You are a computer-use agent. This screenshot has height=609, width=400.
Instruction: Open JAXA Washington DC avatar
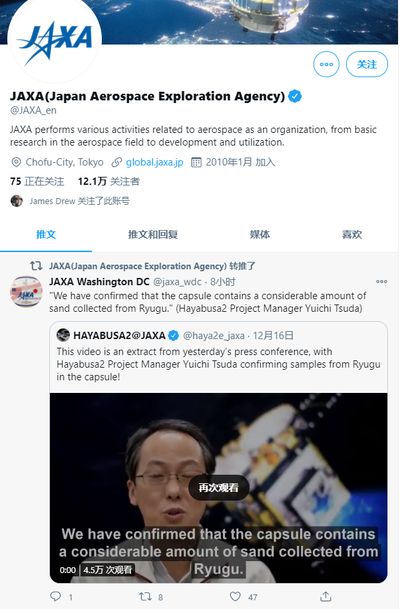26,291
